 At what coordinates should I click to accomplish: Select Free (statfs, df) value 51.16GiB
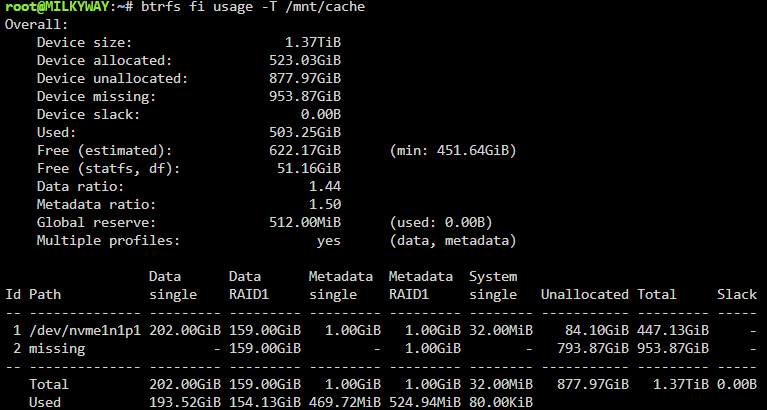[x=309, y=168]
